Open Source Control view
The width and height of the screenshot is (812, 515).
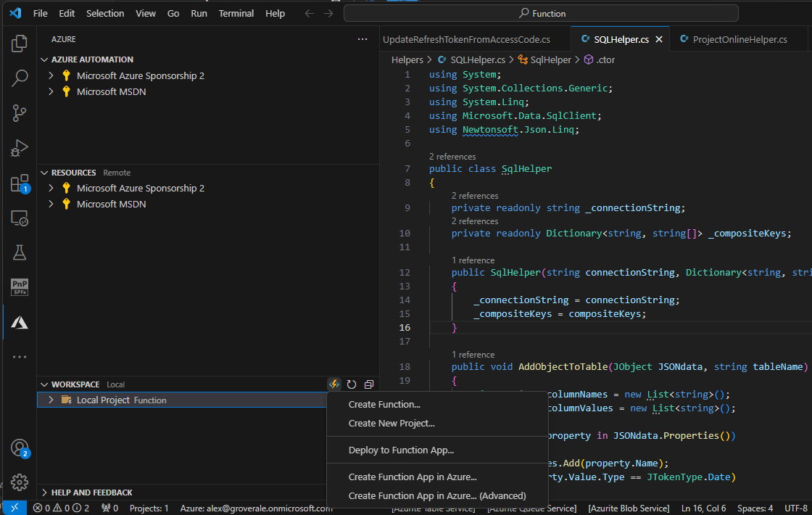coord(20,113)
